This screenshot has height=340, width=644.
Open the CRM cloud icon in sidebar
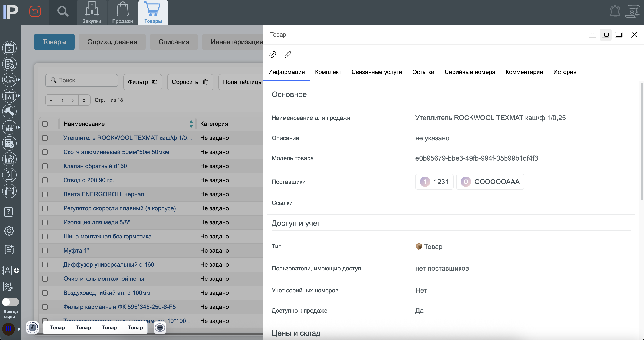[x=9, y=80]
